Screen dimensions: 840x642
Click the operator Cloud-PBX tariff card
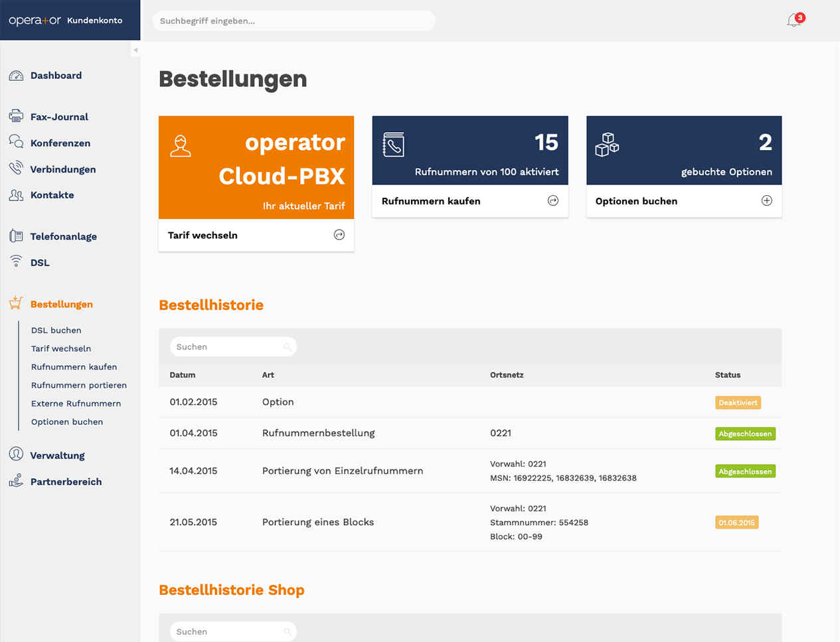pyautogui.click(x=256, y=167)
